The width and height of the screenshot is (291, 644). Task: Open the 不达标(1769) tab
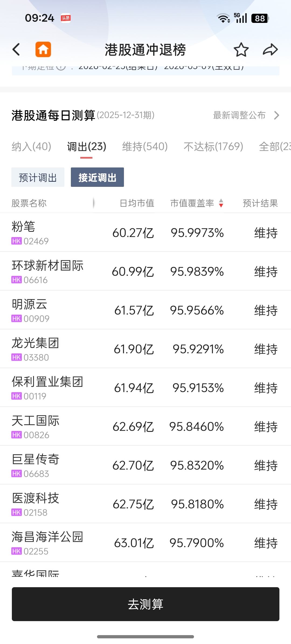tap(213, 146)
